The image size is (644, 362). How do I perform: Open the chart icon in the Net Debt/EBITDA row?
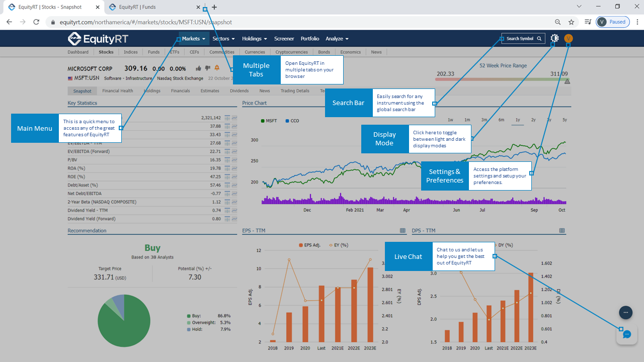234,194
